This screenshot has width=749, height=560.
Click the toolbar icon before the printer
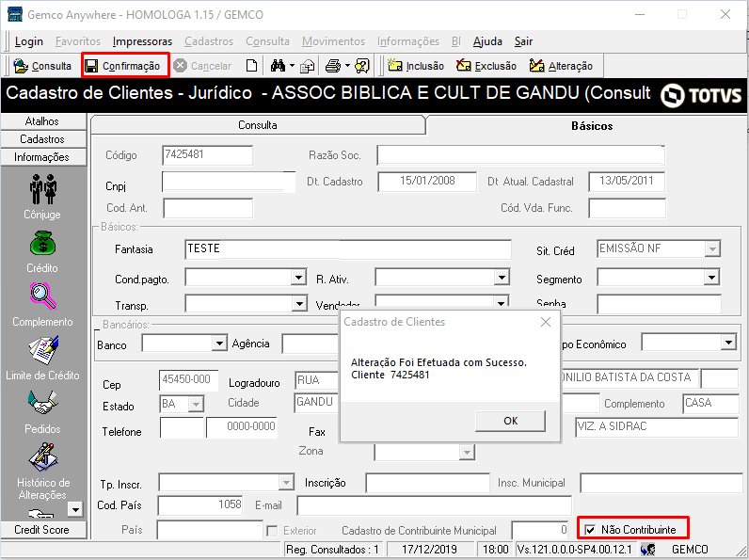(x=307, y=66)
